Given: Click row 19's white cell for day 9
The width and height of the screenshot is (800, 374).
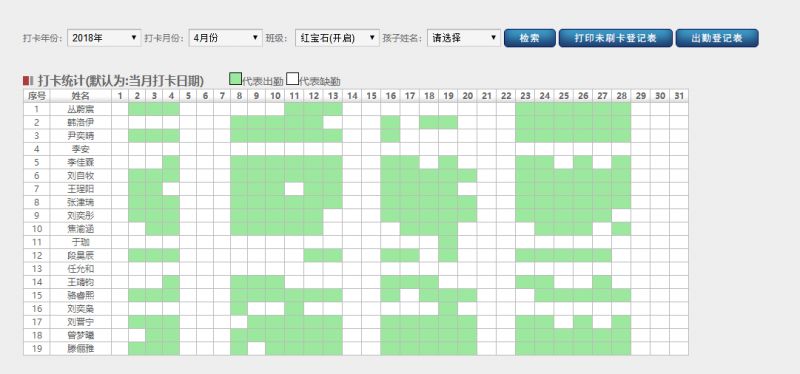Looking at the screenshot, I should (257, 348).
